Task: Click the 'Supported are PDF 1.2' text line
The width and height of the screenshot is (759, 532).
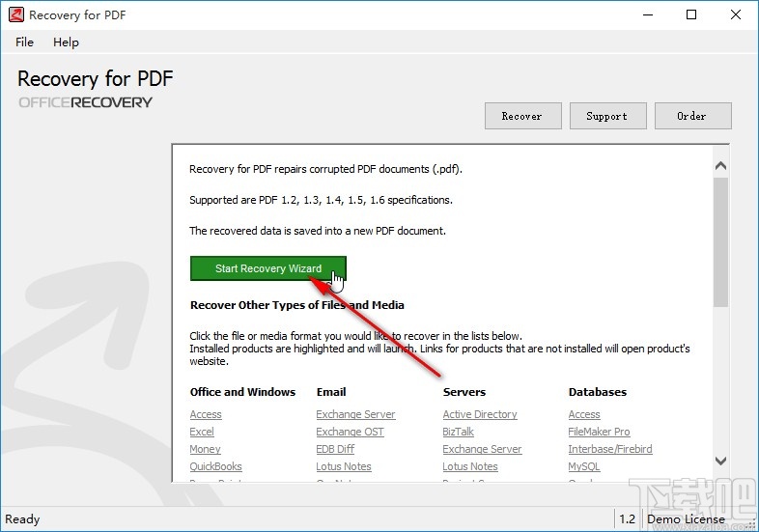Action: pos(321,200)
